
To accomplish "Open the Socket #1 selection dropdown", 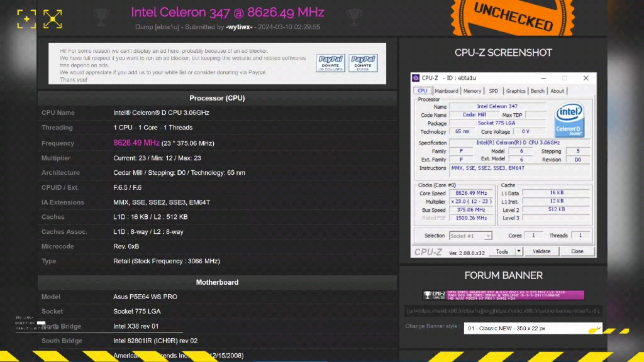I will coord(470,236).
